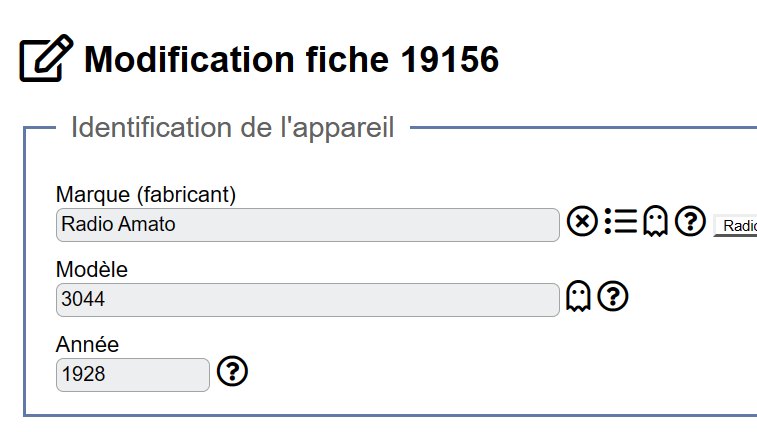The width and height of the screenshot is (757, 432).
Task: Open the help icon next to Année
Action: coord(232,371)
